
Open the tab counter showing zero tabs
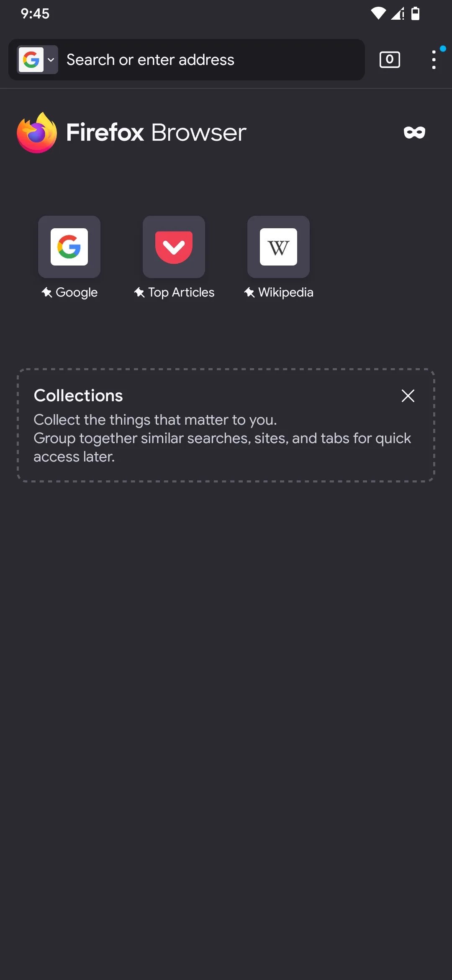389,59
